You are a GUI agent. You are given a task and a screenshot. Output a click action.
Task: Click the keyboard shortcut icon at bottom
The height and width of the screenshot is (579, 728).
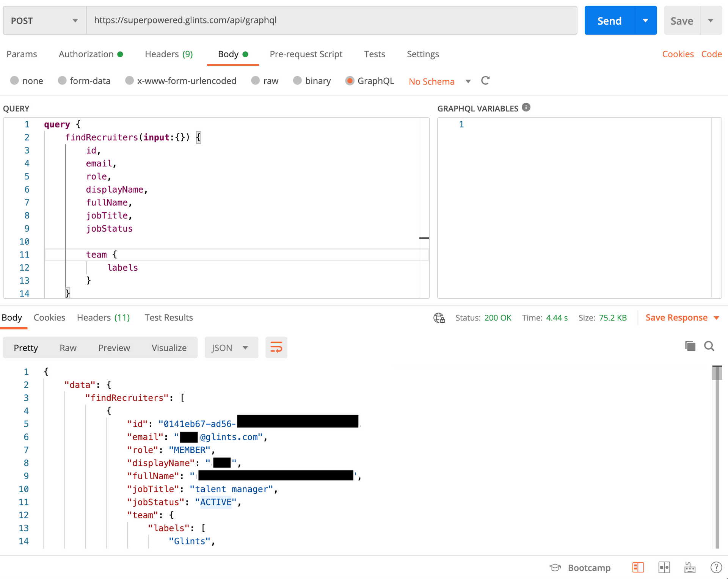pyautogui.click(x=689, y=567)
